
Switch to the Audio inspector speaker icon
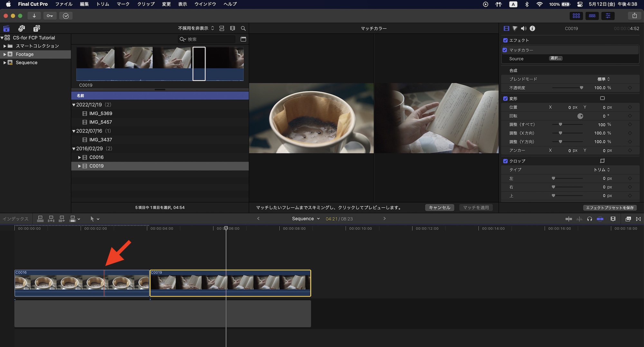524,28
